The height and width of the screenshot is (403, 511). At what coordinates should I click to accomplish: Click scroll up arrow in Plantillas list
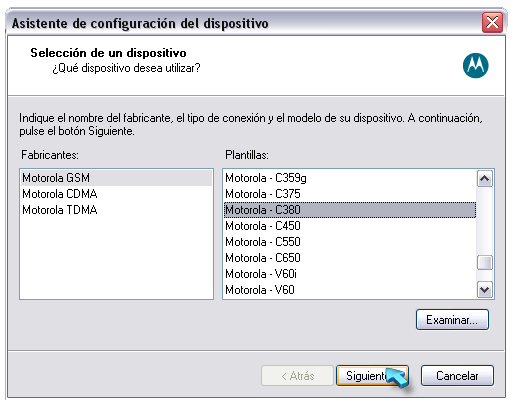pyautogui.click(x=485, y=179)
